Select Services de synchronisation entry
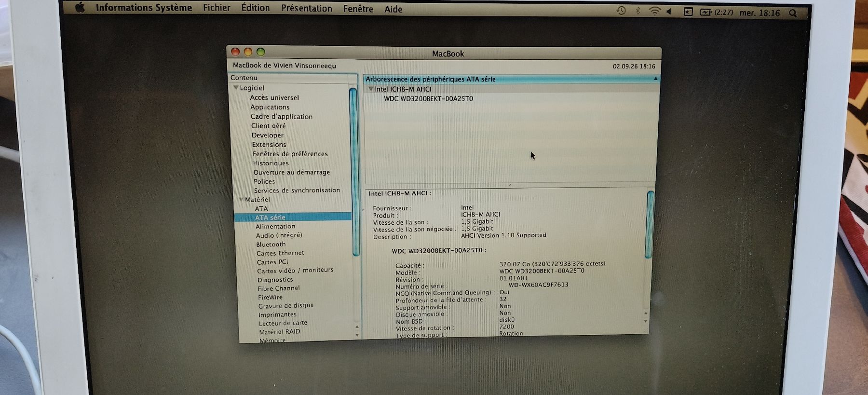The height and width of the screenshot is (395, 868). coord(297,190)
